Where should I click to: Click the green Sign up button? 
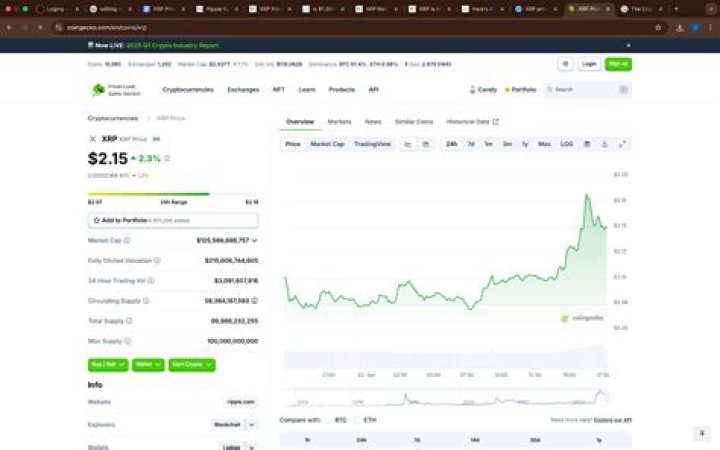click(x=618, y=64)
